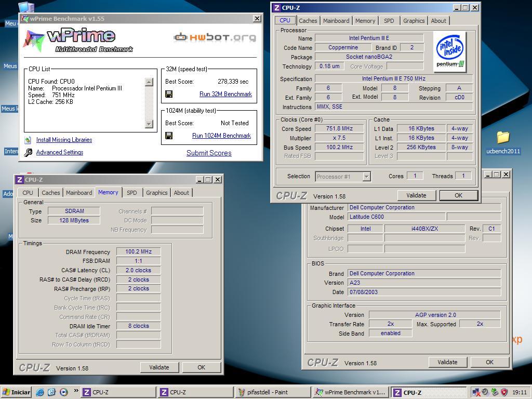Switch to the wPrime Benchmark taskbar button
Viewport: 532px width, 399px height.
click(351, 393)
